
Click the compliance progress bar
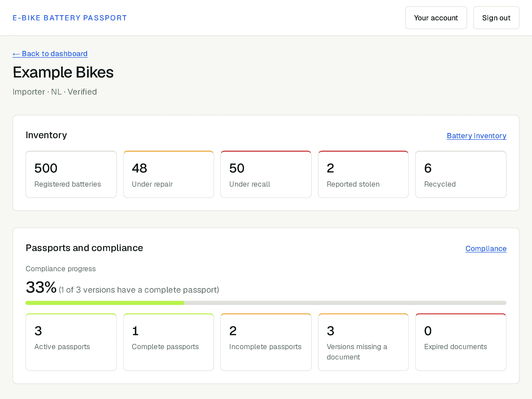pyautogui.click(x=266, y=303)
